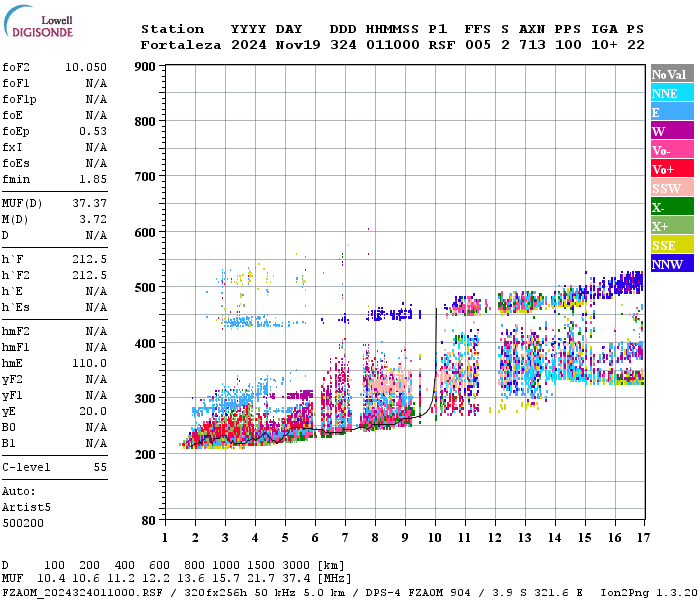Click the foF2 critical frequency spike on trace

click(436, 348)
